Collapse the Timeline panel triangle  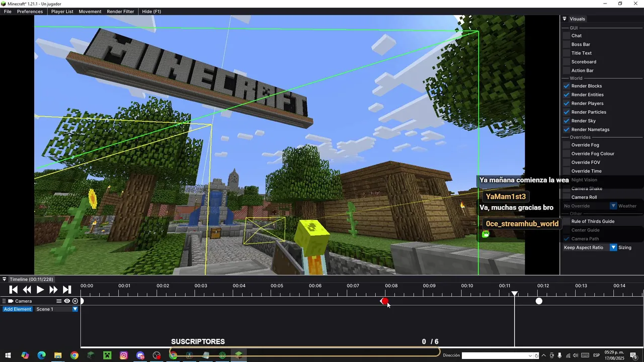[x=5, y=279]
